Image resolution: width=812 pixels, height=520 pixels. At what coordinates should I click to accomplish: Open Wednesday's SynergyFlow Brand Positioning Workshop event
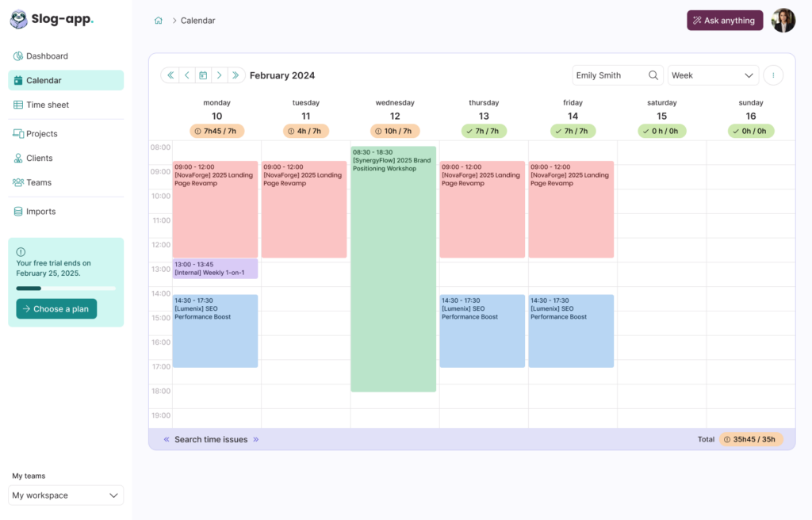[393, 270]
